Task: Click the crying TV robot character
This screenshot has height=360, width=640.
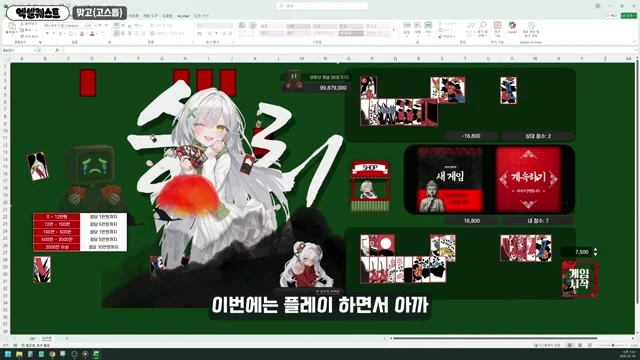Action: 94,178
